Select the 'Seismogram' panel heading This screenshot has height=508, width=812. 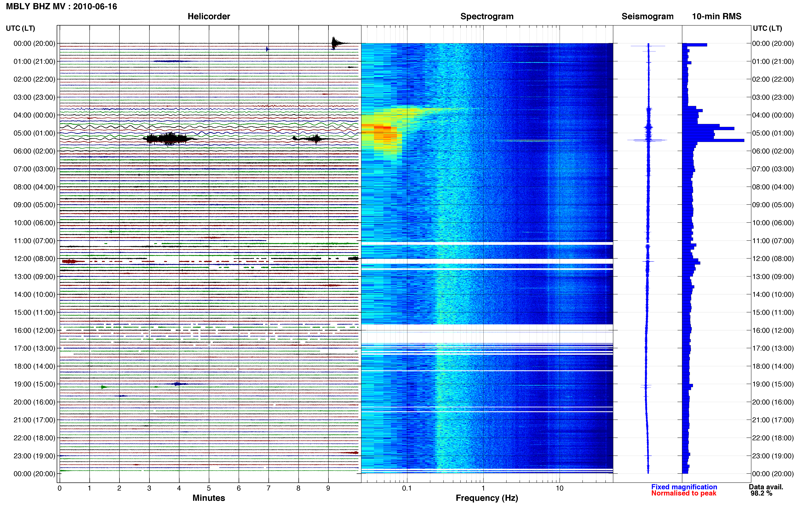pos(647,16)
